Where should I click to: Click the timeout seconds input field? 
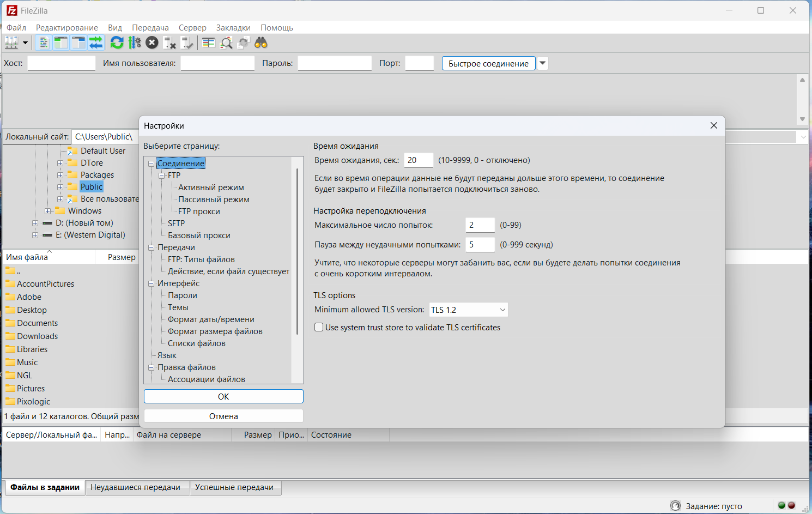pyautogui.click(x=418, y=160)
